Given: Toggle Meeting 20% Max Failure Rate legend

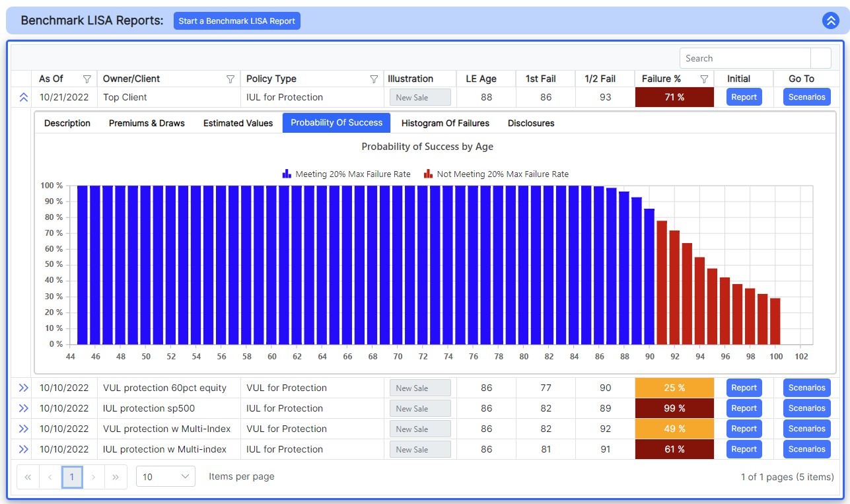Looking at the screenshot, I should pyautogui.click(x=347, y=174).
